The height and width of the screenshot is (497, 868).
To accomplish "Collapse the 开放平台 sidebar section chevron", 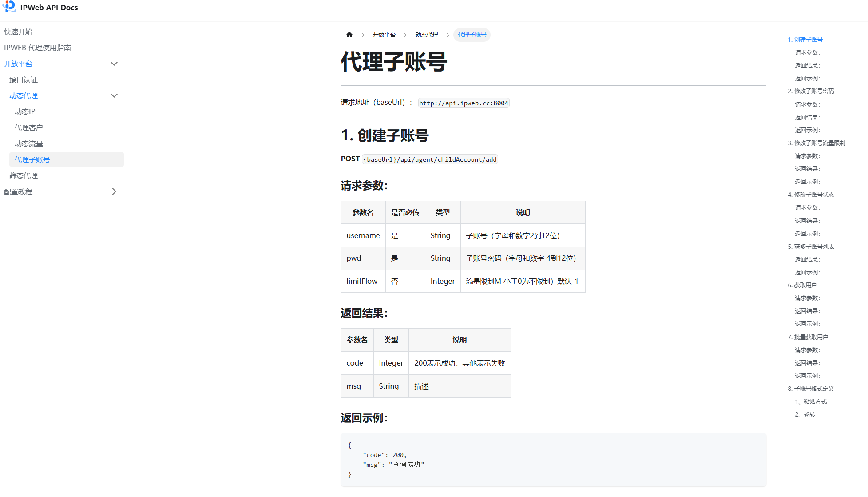I will tap(114, 64).
